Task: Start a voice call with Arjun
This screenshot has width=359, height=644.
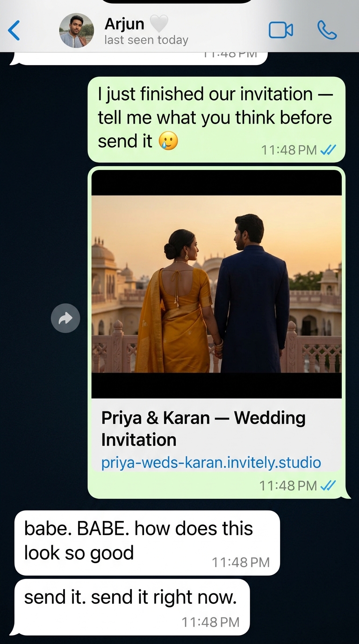Action: pyautogui.click(x=327, y=30)
